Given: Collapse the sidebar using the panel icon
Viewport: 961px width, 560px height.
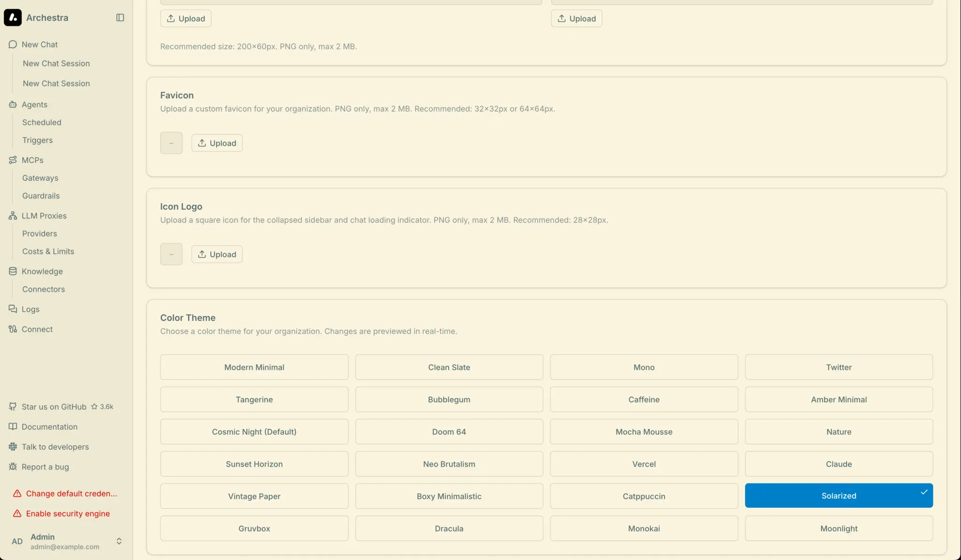Looking at the screenshot, I should (x=120, y=17).
